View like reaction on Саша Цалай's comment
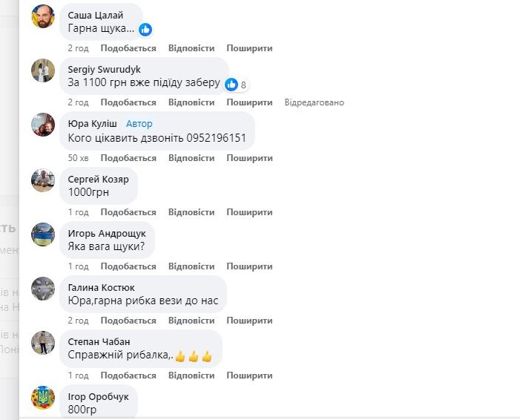The width and height of the screenshot is (520, 420). (x=145, y=30)
